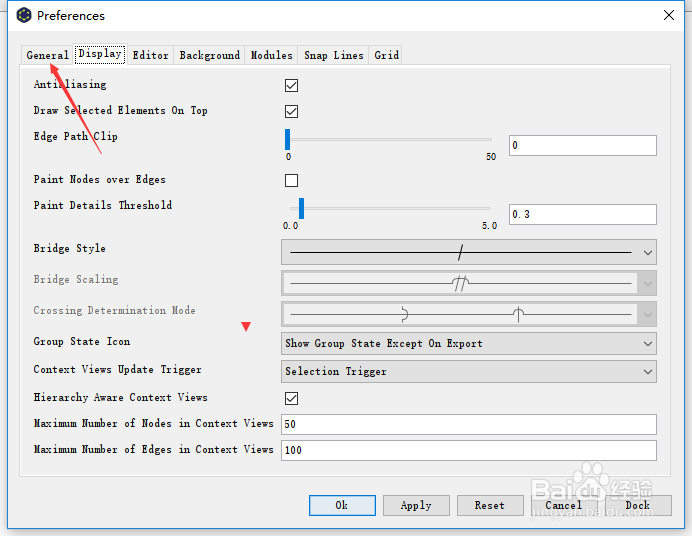Open the Group State Icon dropdown
The image size is (692, 536).
[x=469, y=344]
